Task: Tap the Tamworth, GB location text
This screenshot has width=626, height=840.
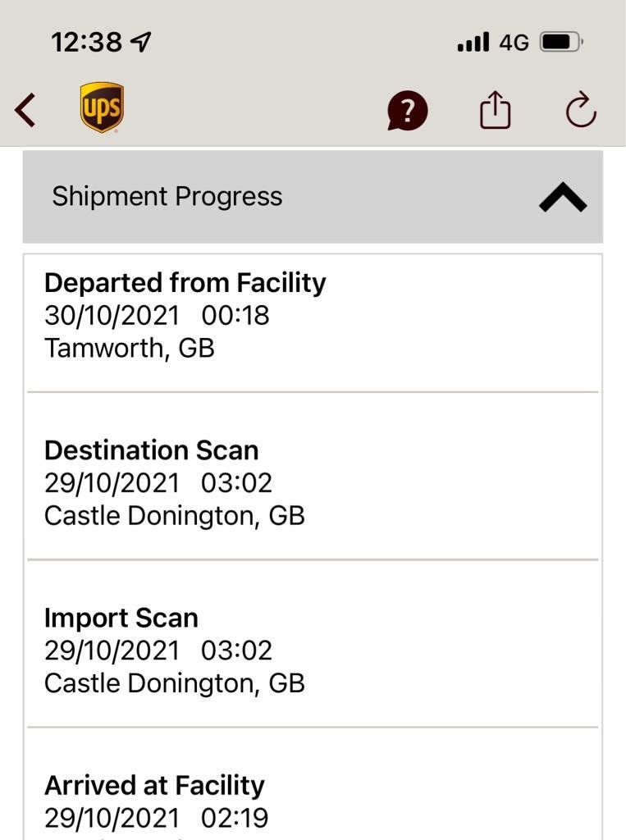Action: 129,348
